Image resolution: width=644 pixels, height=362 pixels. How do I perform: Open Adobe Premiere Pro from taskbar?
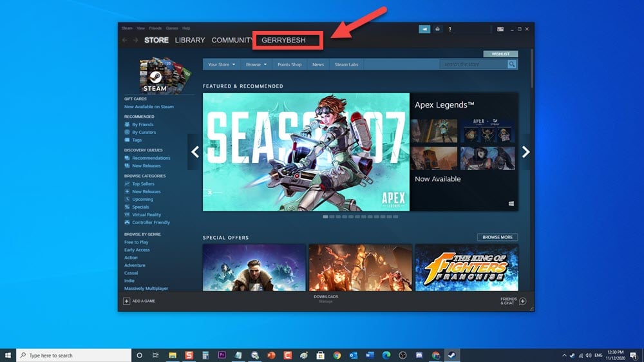pyautogui.click(x=222, y=356)
